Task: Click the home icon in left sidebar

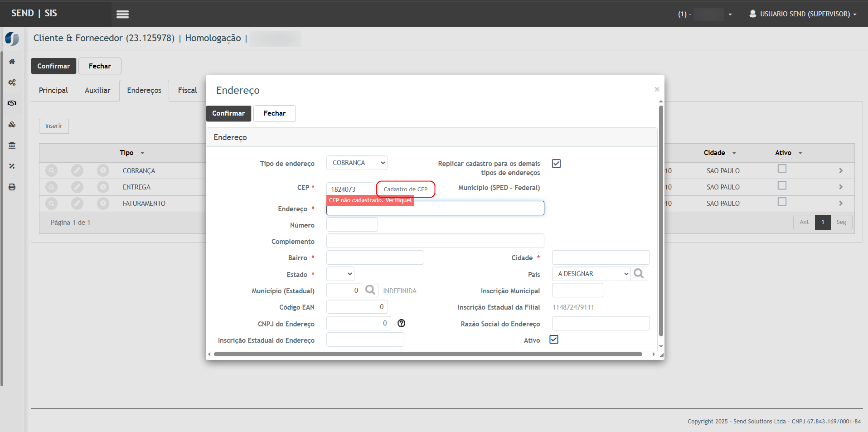Action: point(12,62)
